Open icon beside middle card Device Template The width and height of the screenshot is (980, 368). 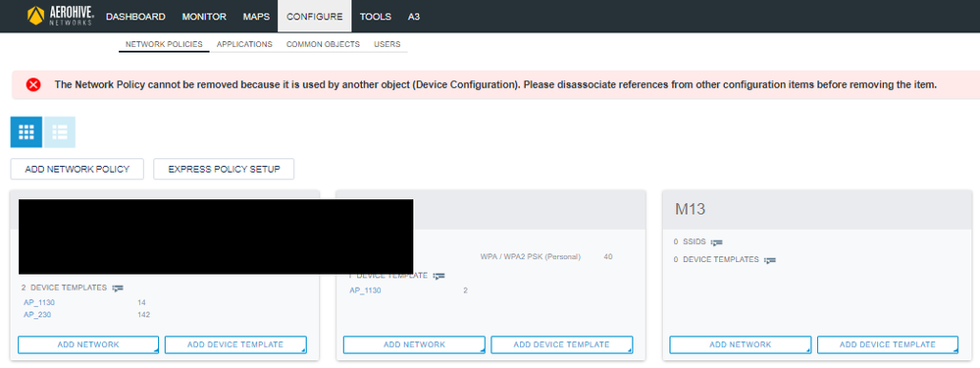(x=438, y=276)
